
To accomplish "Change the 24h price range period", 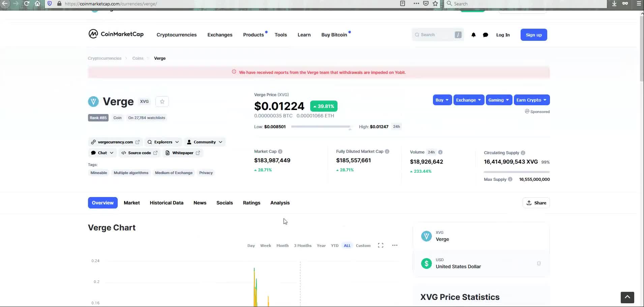I will click(397, 127).
